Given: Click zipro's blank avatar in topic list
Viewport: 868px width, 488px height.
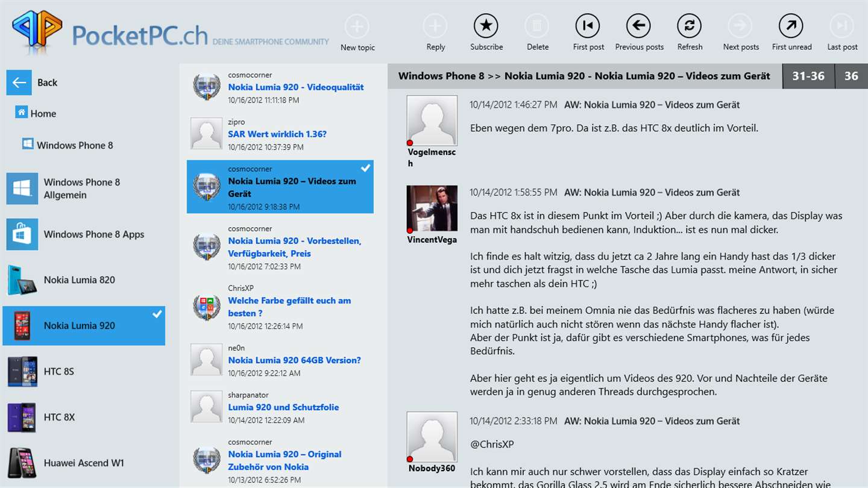Looking at the screenshot, I should tap(206, 134).
